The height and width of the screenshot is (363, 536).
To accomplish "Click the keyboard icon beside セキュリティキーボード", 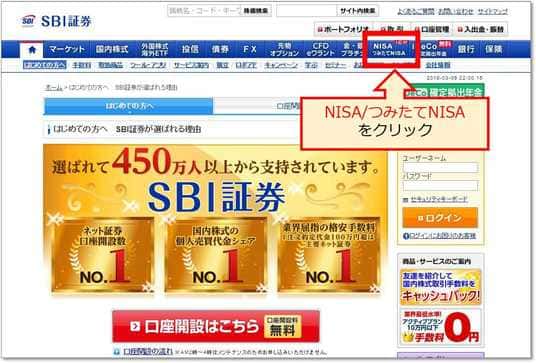I will tap(406, 200).
